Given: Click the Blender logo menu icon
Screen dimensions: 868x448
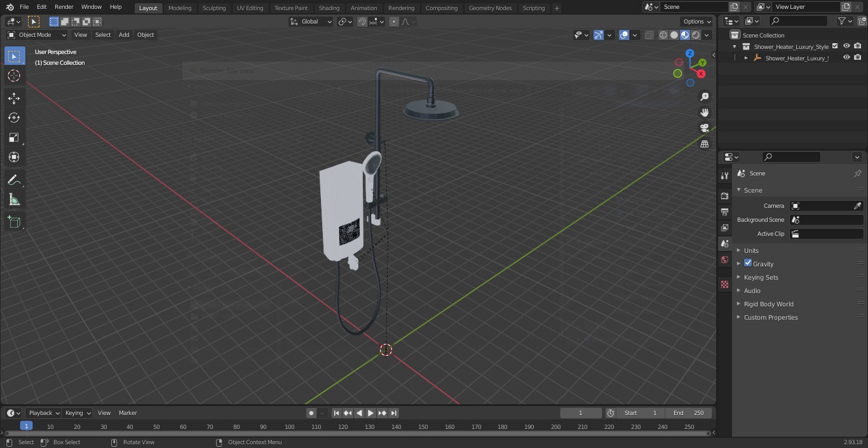Looking at the screenshot, I should click(x=10, y=7).
